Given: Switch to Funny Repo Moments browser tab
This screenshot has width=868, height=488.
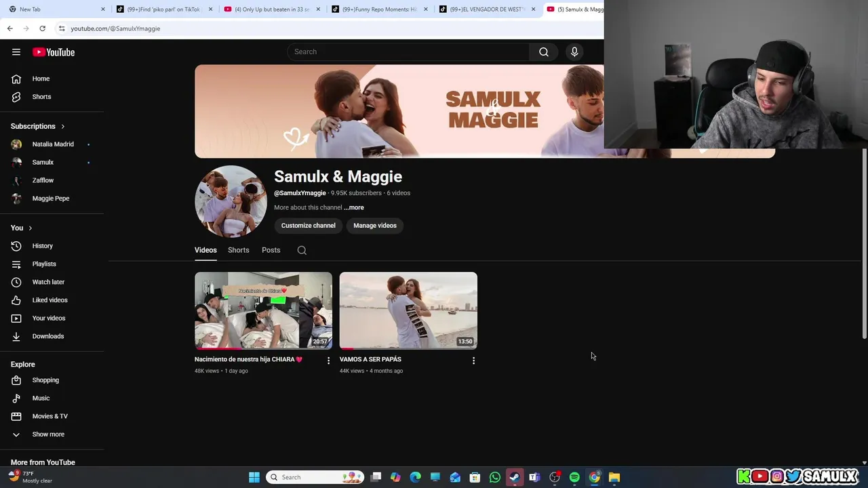Looking at the screenshot, I should click(378, 9).
